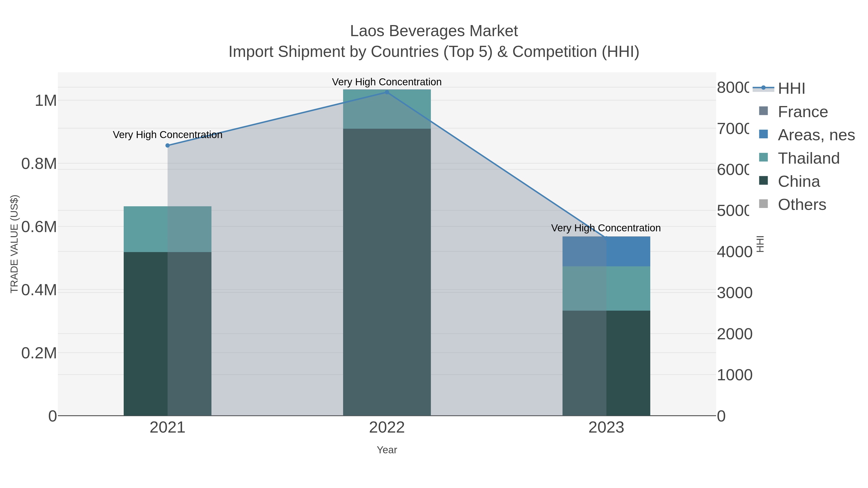The width and height of the screenshot is (868, 488).
Task: Click the Laos Beverages Market title
Action: 434,31
